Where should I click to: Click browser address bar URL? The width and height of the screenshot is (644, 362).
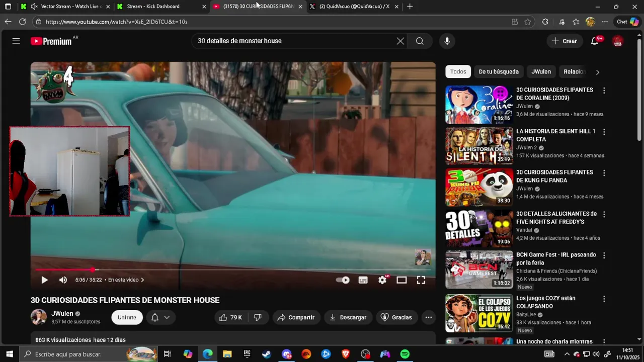click(117, 22)
